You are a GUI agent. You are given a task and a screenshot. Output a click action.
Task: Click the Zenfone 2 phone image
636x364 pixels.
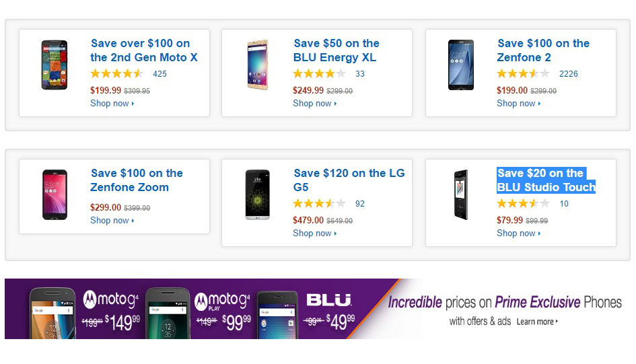coord(461,65)
